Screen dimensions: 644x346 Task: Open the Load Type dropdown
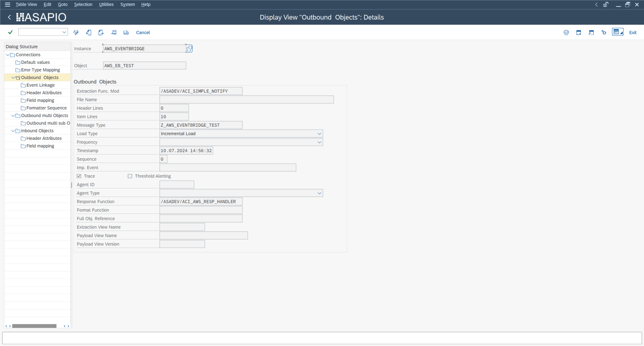pos(319,133)
